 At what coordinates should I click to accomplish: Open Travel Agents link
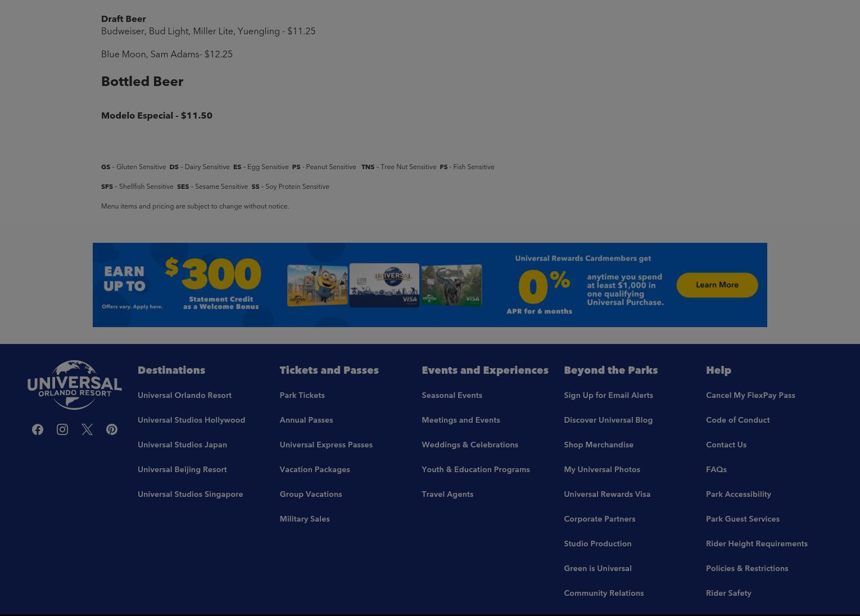447,495
